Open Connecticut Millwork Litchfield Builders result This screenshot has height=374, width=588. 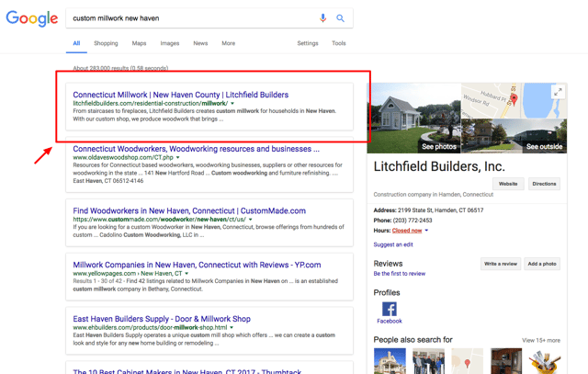point(181,95)
